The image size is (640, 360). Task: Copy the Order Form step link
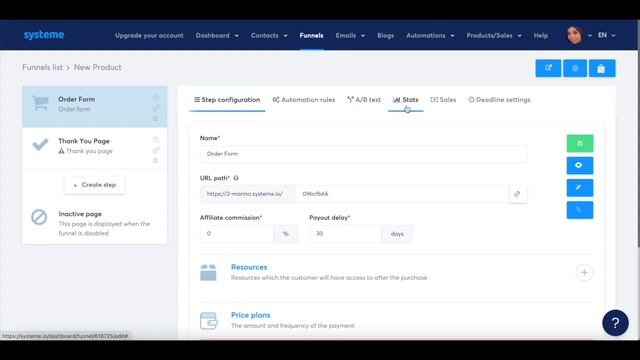point(156,108)
